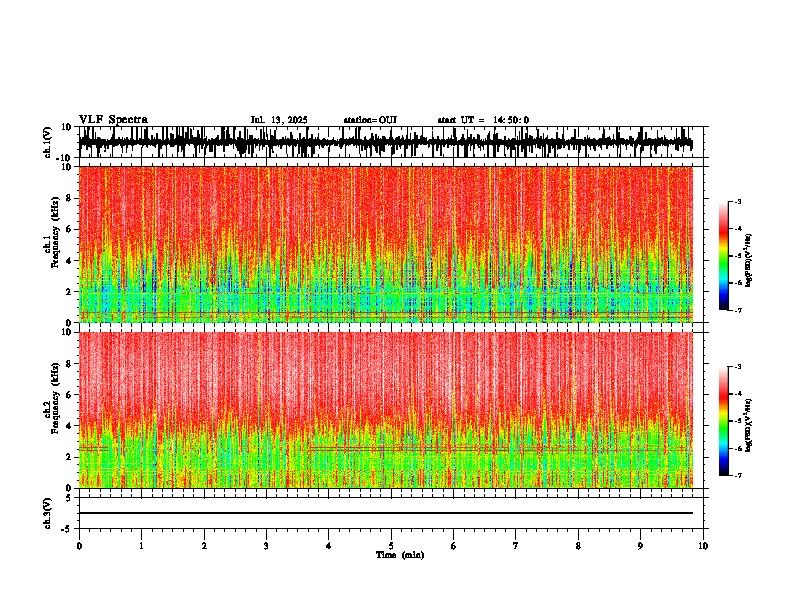
Task: Select the "Time (min)" axis label
Action: click(x=400, y=555)
